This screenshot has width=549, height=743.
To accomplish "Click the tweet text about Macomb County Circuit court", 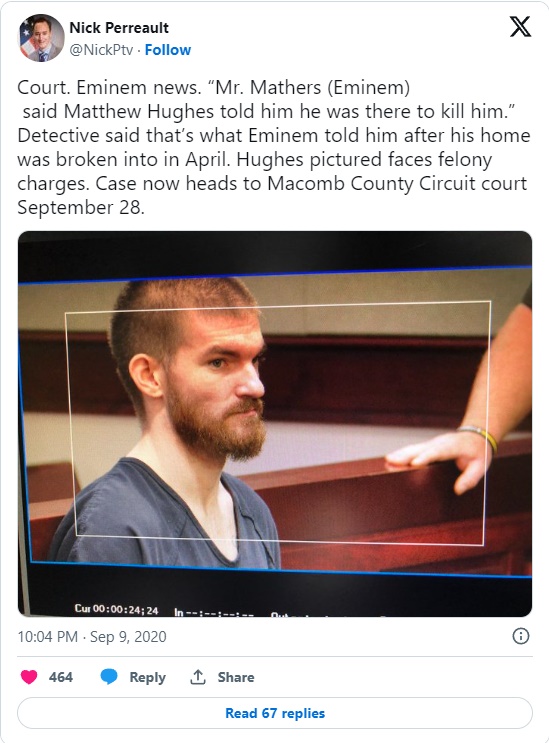I will point(272,183).
